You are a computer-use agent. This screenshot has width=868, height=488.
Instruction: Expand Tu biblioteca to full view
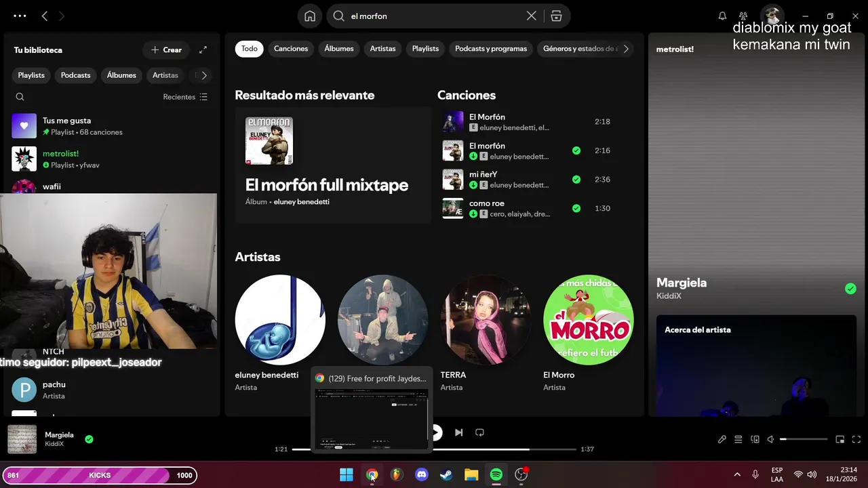click(x=203, y=49)
